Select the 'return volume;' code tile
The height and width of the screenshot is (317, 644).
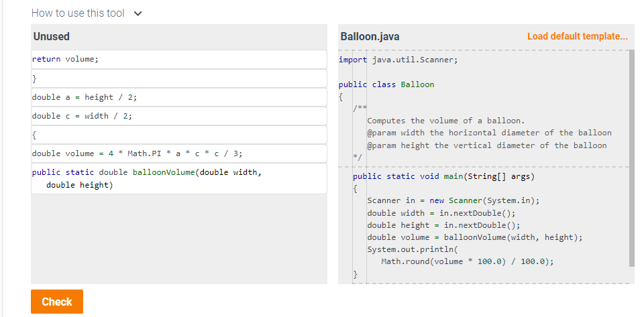pos(179,60)
